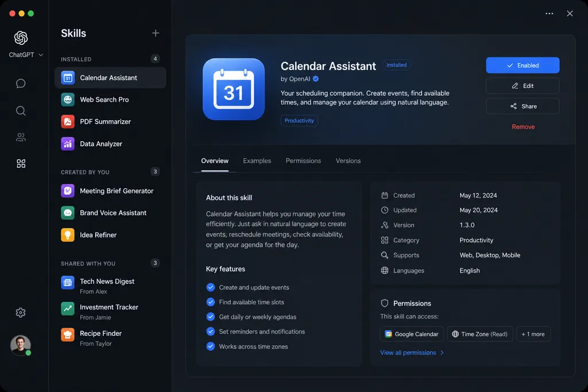Click the clock icon beside Updated
Image resolution: width=588 pixels, height=392 pixels.
(x=384, y=210)
